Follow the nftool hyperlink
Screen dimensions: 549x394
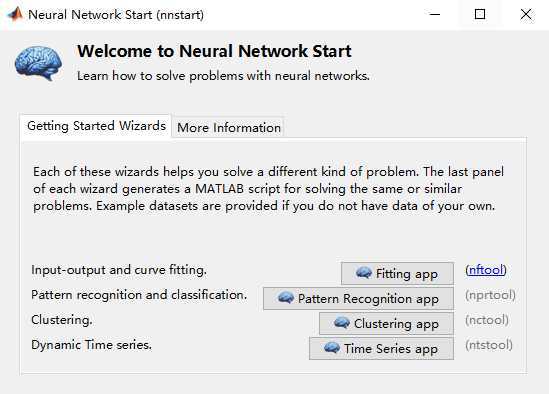point(486,270)
